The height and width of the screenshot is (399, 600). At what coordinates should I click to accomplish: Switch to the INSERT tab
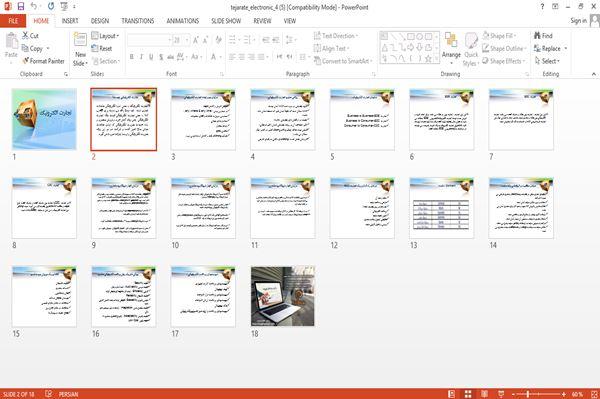(x=70, y=21)
